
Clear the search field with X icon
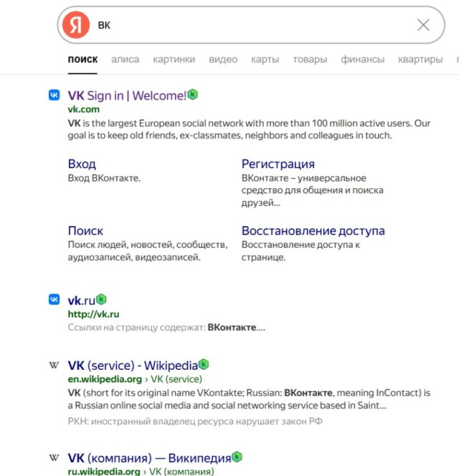tap(423, 25)
